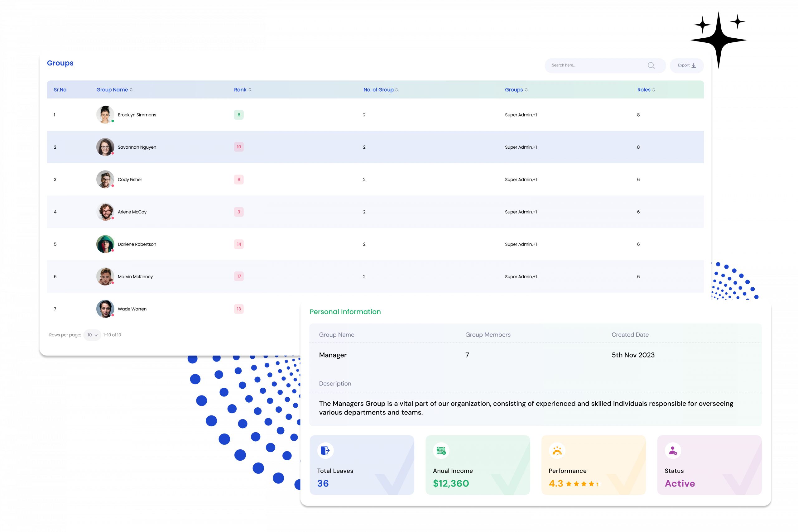The width and height of the screenshot is (798, 532).
Task: Click Savannah Nguyen's rank badge 10
Action: 239,147
